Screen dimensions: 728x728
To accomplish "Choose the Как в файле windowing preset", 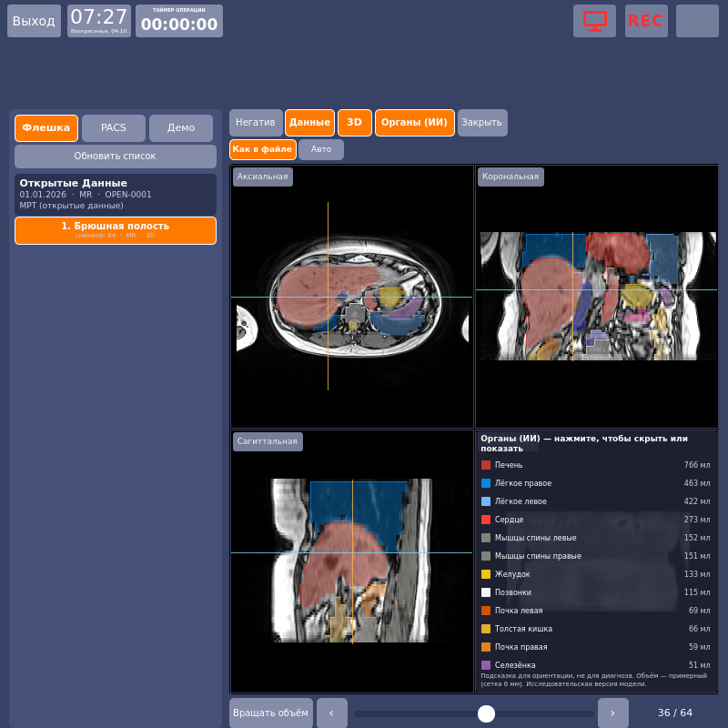I will (x=262, y=149).
